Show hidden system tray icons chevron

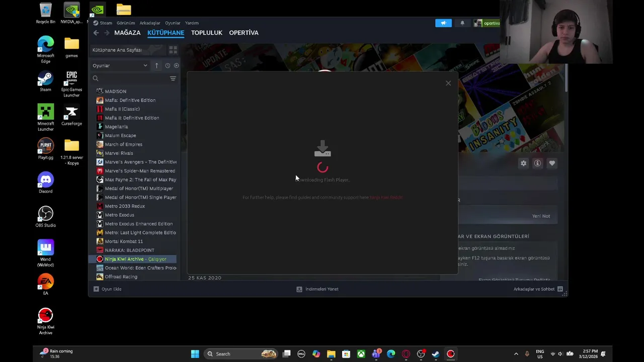(516, 354)
